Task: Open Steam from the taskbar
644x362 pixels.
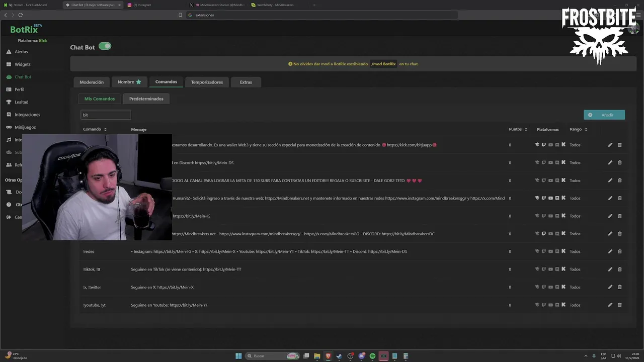Action: (339, 356)
